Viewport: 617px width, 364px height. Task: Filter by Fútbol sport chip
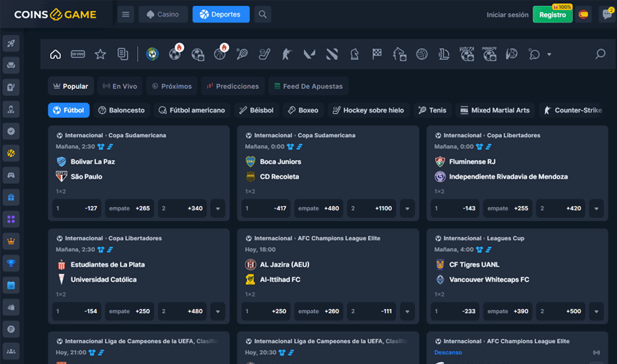(69, 110)
